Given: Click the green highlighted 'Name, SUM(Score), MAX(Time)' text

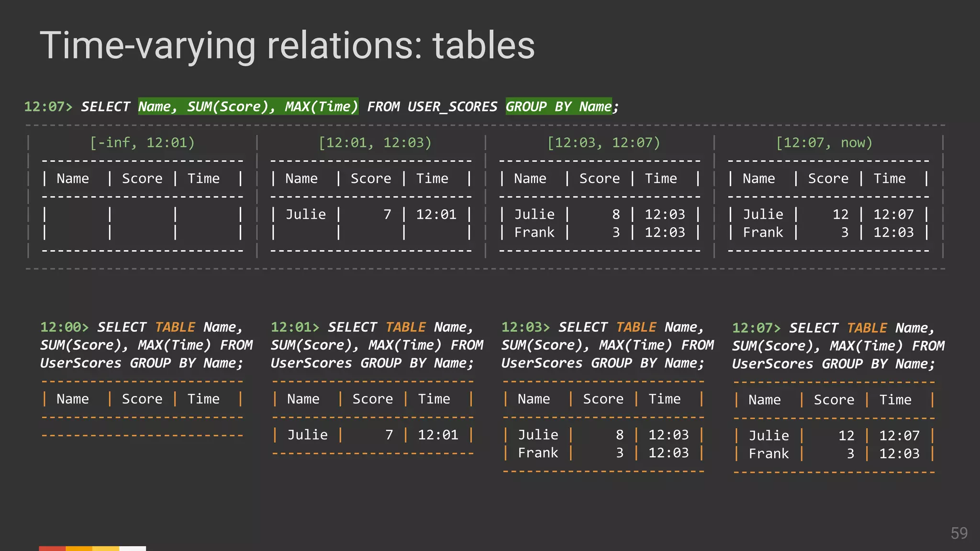Looking at the screenshot, I should 248,106.
